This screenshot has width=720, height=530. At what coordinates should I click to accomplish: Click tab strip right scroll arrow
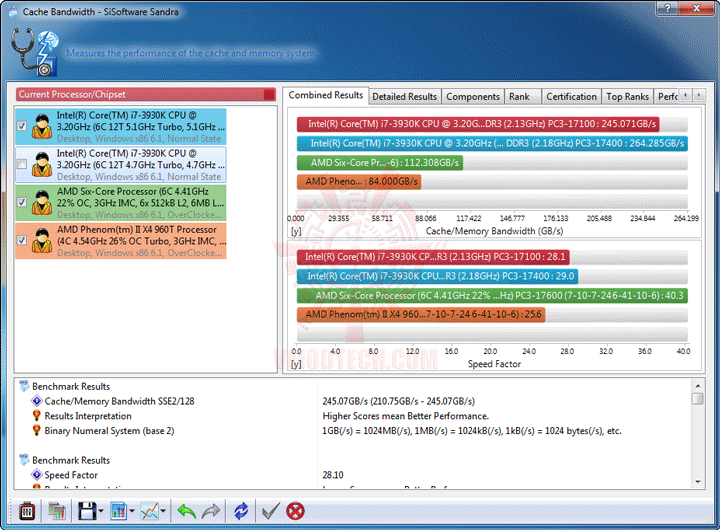(x=699, y=95)
